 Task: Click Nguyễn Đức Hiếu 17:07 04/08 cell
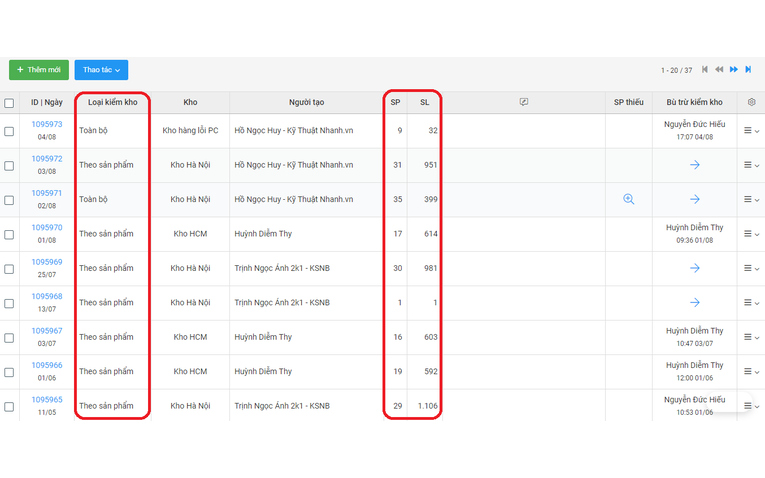694,131
